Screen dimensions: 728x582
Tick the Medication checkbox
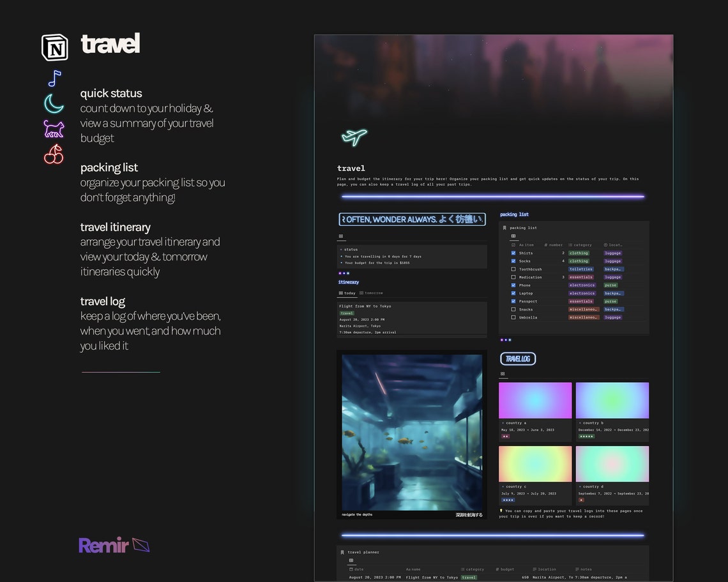pos(513,277)
